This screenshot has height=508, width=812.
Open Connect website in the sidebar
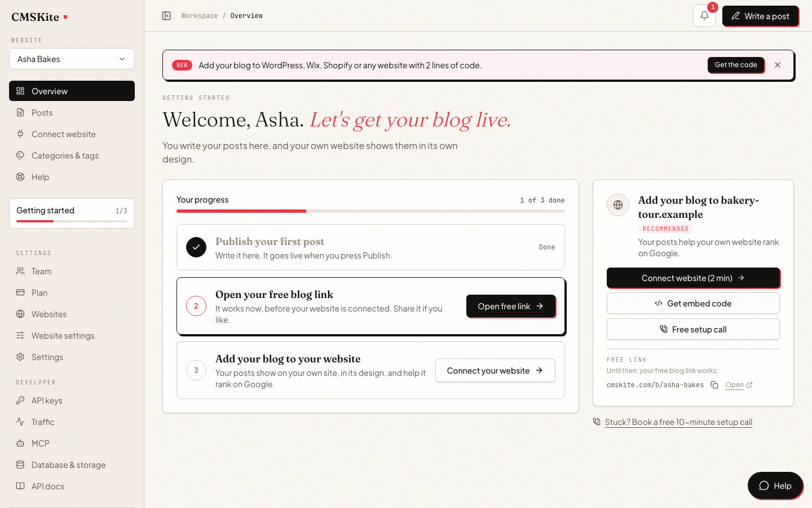coord(72,134)
